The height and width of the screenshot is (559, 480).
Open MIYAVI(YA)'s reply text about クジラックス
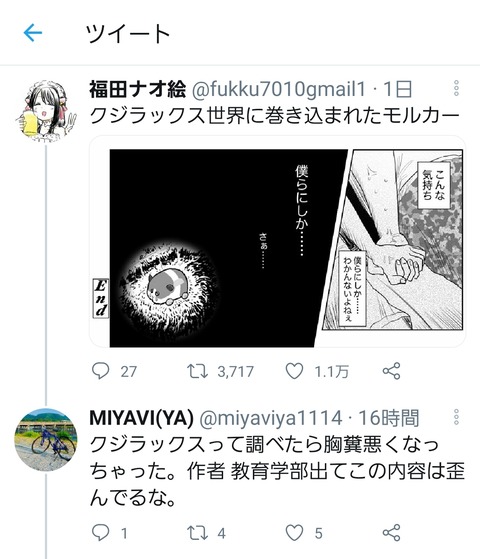tap(277, 471)
